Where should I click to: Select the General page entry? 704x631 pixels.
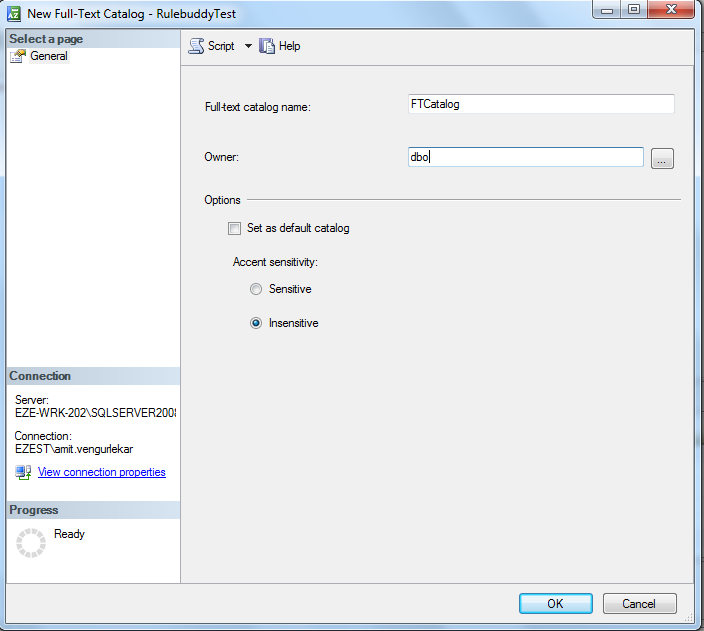click(48, 57)
